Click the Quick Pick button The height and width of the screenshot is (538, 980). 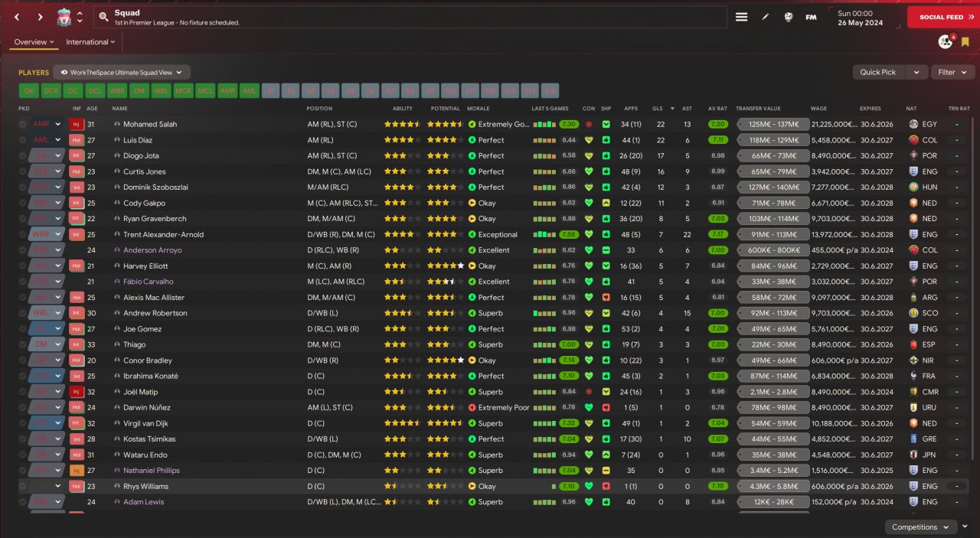click(878, 72)
